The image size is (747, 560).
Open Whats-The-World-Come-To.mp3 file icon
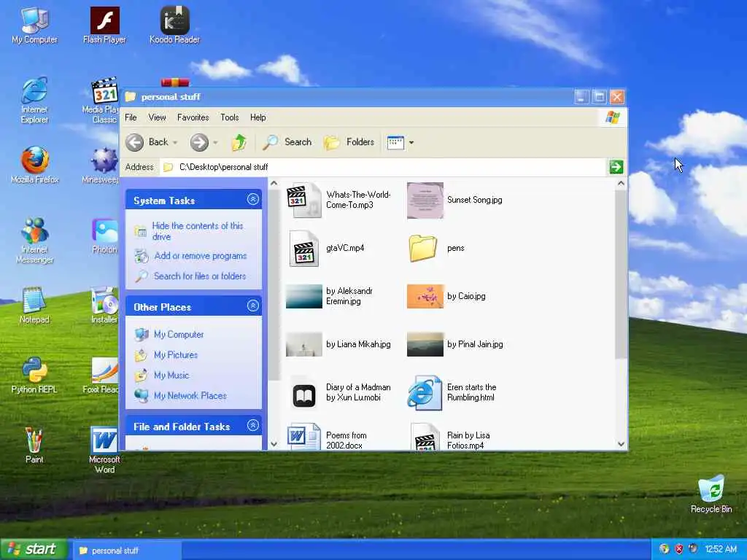tap(304, 201)
